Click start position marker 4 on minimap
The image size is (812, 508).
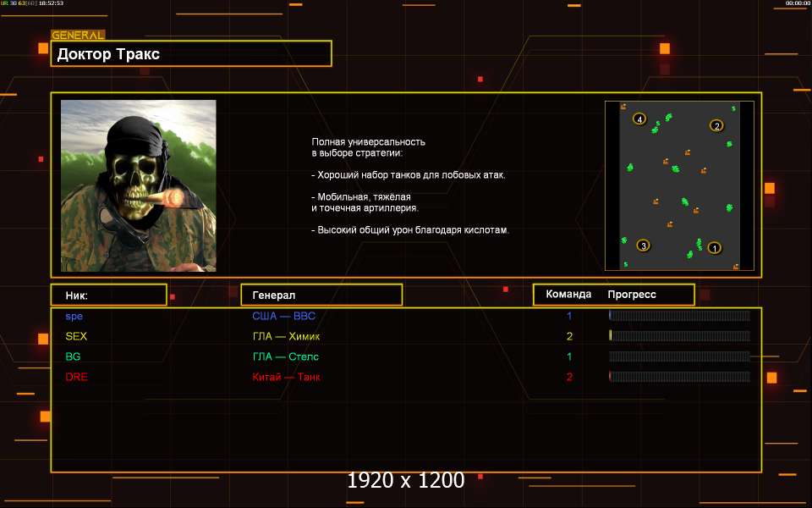point(639,119)
